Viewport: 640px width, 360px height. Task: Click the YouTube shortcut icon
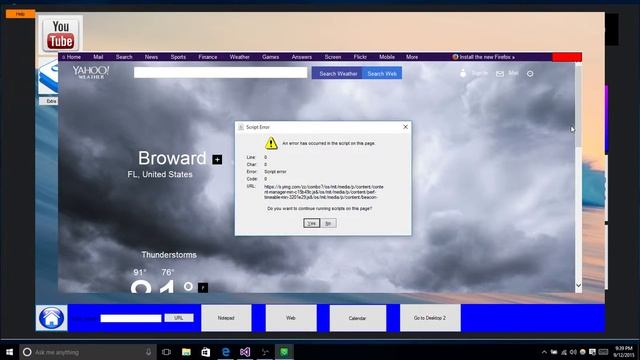click(60, 34)
